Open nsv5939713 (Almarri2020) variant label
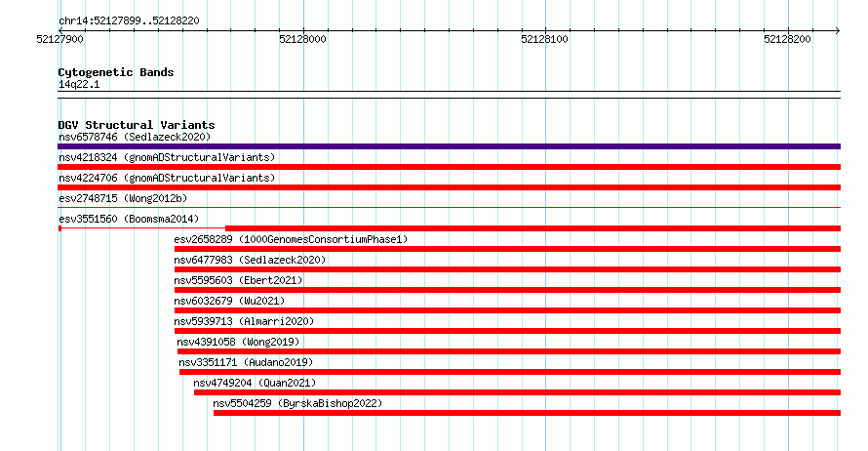The image size is (868, 451). [244, 321]
